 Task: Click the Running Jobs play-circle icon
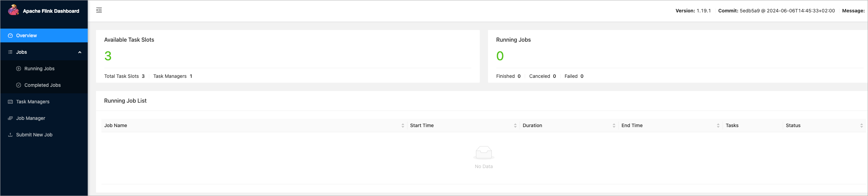click(19, 69)
